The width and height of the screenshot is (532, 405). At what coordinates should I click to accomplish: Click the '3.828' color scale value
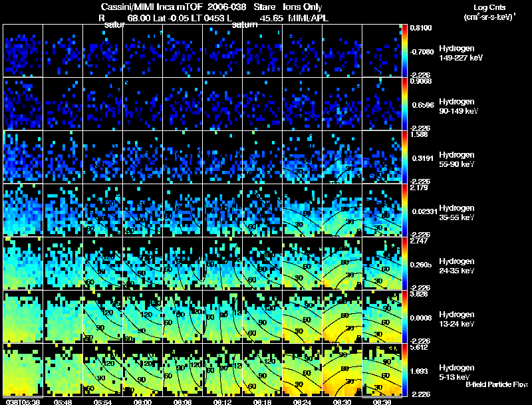point(419,294)
